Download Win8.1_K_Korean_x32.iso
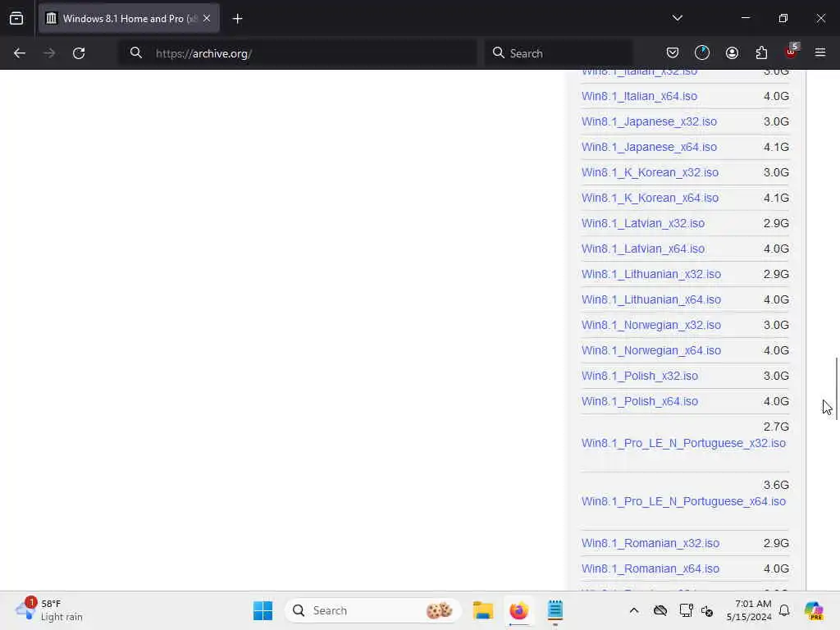 pyautogui.click(x=650, y=172)
